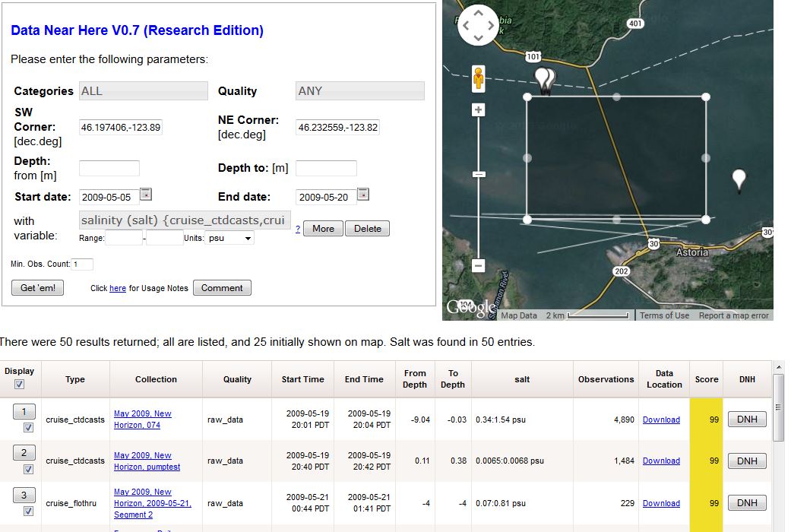Click the End date input field
Screen dimensions: 791x532
(326, 198)
